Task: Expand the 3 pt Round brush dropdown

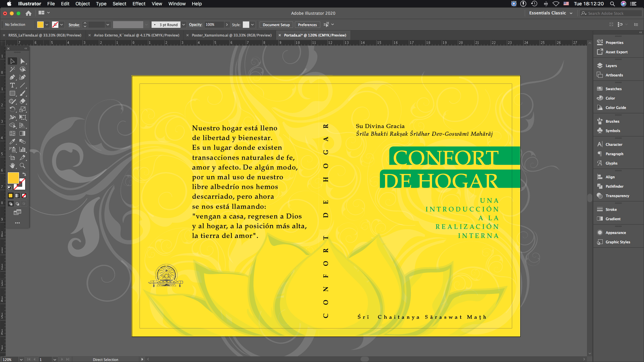Action: pos(183,25)
